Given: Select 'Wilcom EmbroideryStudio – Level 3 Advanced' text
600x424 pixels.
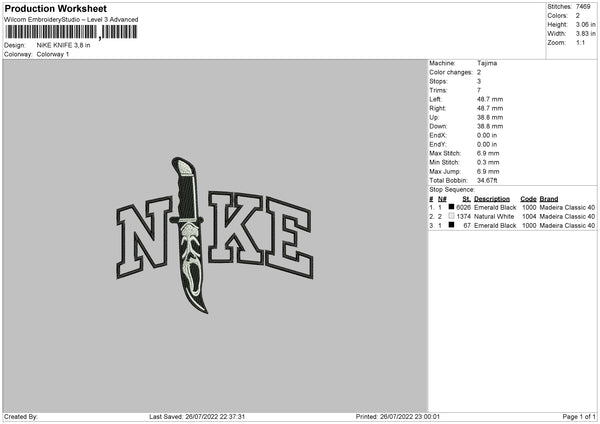Looking at the screenshot, I should (x=71, y=20).
